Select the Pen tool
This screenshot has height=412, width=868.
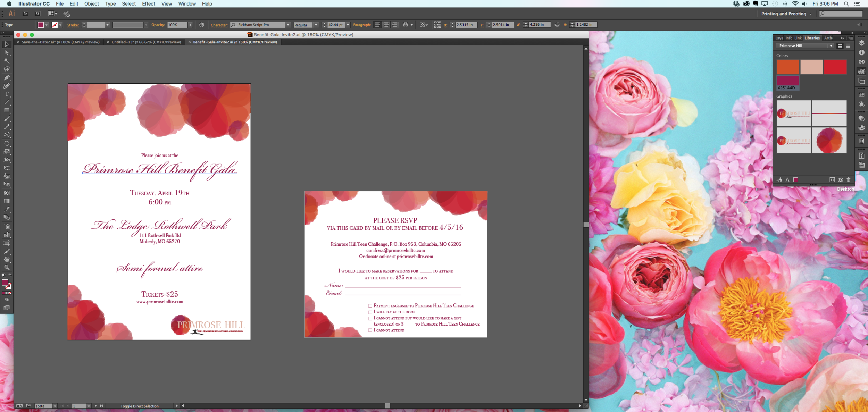tap(7, 77)
